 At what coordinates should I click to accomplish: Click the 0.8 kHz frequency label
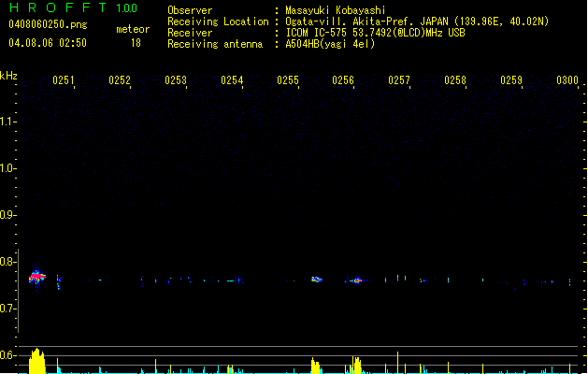click(7, 262)
